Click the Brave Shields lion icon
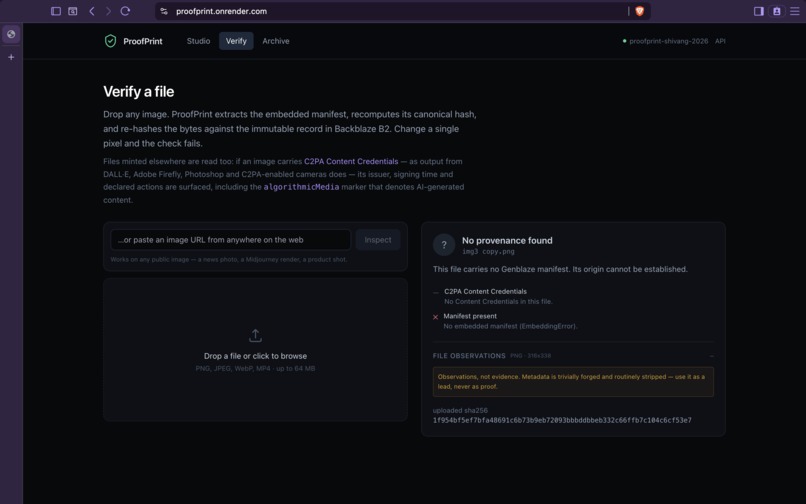Screen dimensions: 806x504 [x=639, y=11]
